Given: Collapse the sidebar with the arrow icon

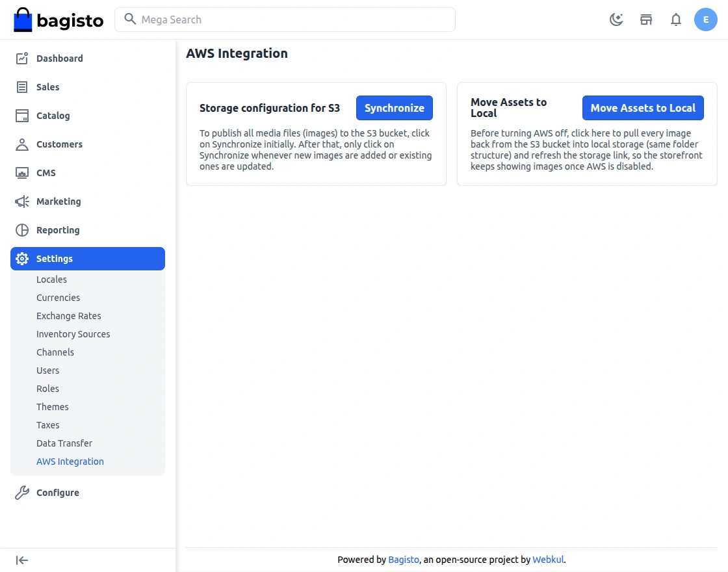Looking at the screenshot, I should (x=22, y=560).
